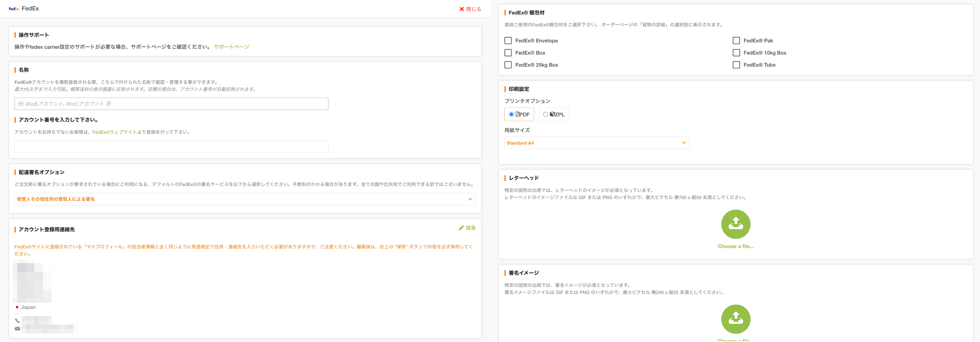
Task: Click Choose a file under letterhead
Action: (735, 247)
